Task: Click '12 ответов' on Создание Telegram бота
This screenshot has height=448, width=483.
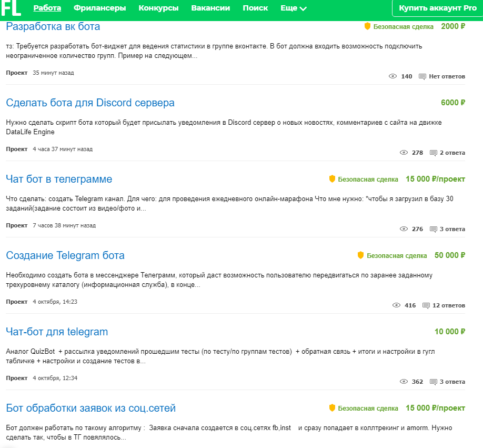Action: click(x=449, y=305)
